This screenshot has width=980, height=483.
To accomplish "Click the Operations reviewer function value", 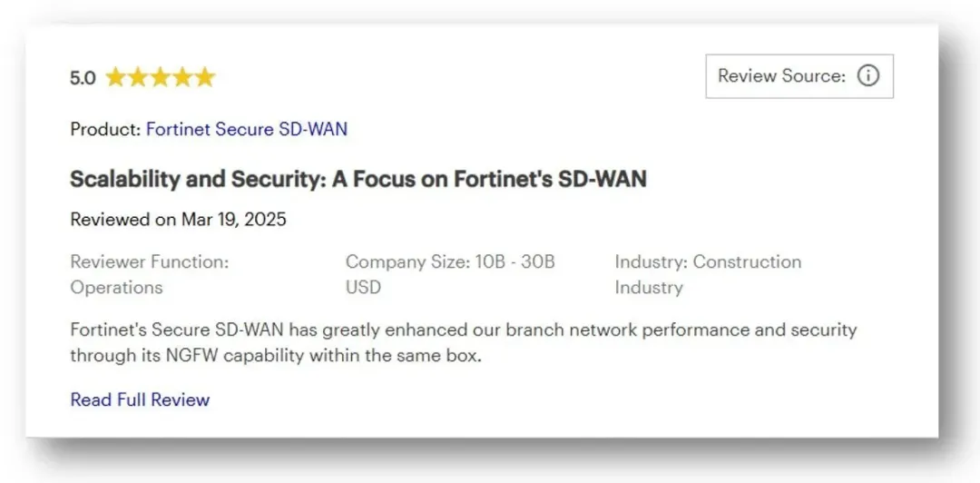I will coord(116,287).
